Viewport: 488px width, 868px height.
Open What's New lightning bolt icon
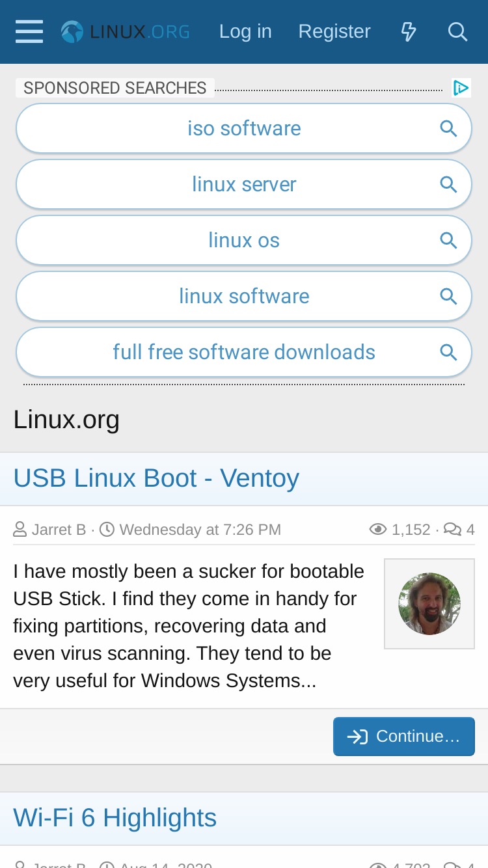point(409,31)
